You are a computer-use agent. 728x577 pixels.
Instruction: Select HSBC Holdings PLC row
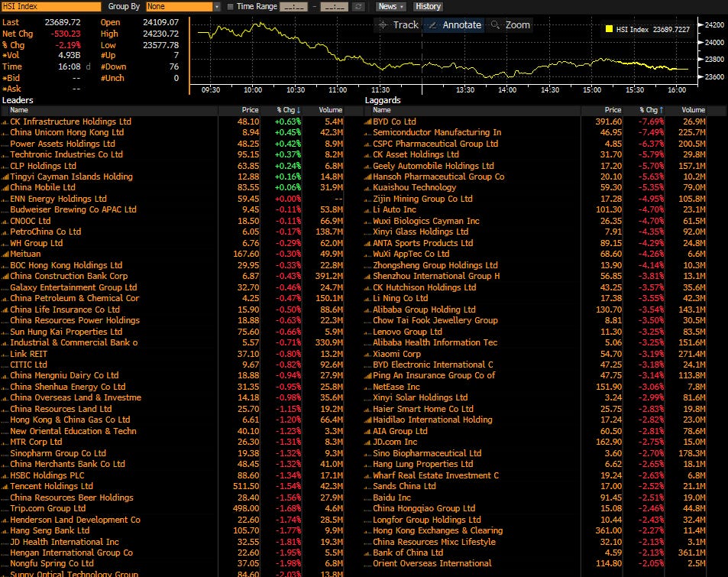tap(172, 475)
